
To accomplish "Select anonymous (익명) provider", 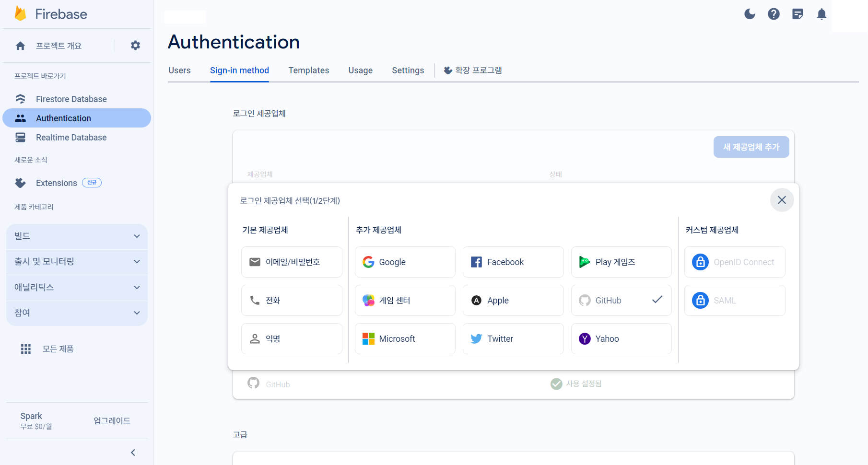I will tap(292, 338).
